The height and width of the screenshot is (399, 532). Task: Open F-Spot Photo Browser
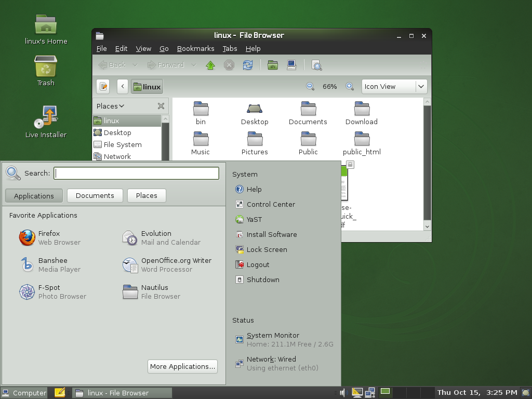tap(52, 292)
